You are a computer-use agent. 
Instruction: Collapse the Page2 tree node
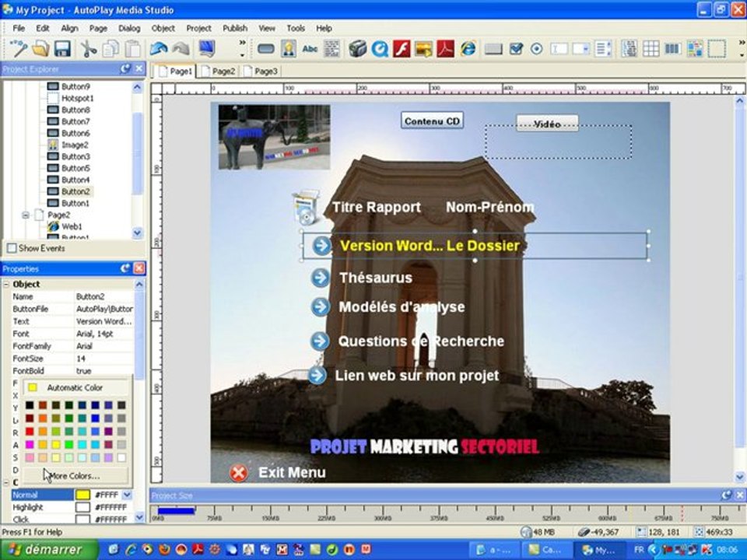point(26,215)
